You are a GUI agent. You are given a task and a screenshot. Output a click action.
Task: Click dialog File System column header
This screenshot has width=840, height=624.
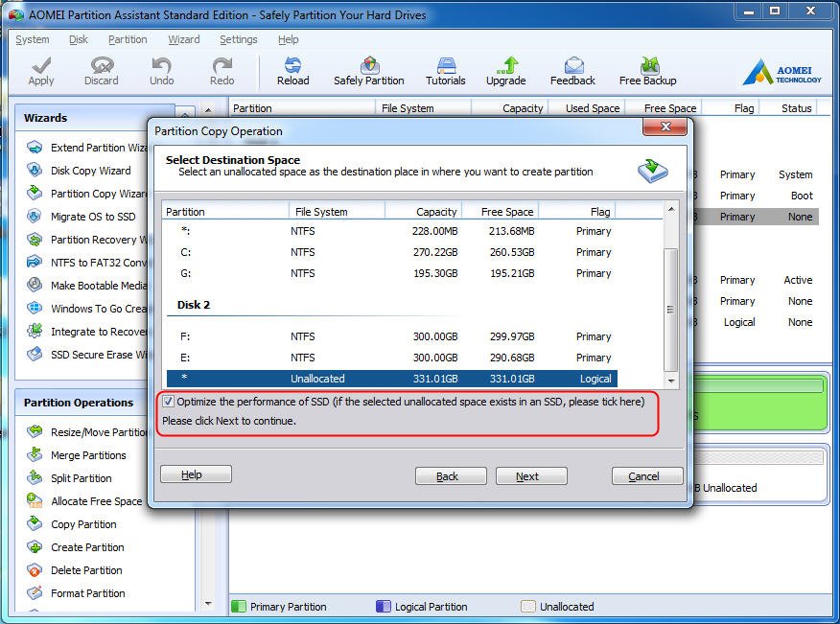337,212
